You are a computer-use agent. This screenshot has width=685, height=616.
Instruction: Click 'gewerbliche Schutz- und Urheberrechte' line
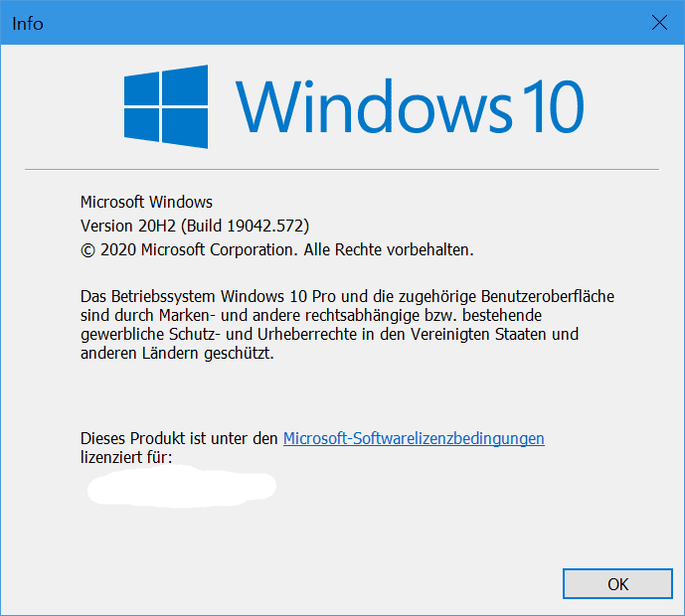(x=329, y=334)
